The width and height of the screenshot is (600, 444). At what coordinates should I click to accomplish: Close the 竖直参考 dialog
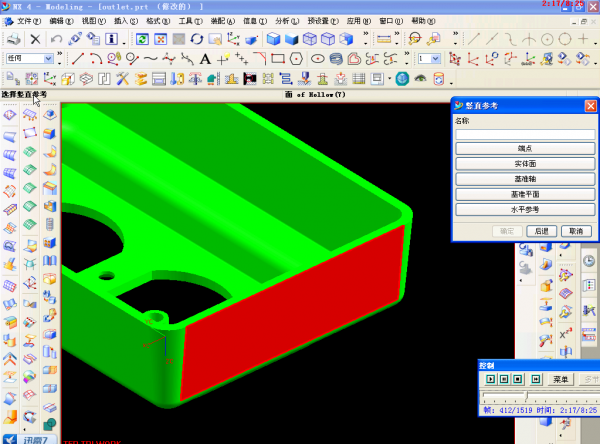(x=590, y=106)
